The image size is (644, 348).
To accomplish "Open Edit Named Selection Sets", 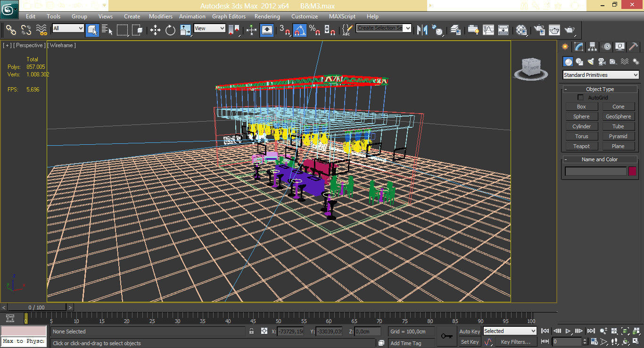I will click(347, 30).
